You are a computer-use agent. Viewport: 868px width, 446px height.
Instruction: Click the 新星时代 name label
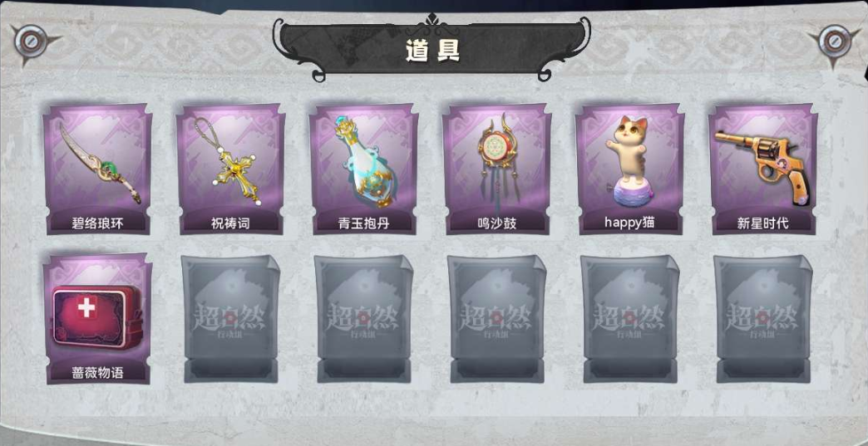762,223
